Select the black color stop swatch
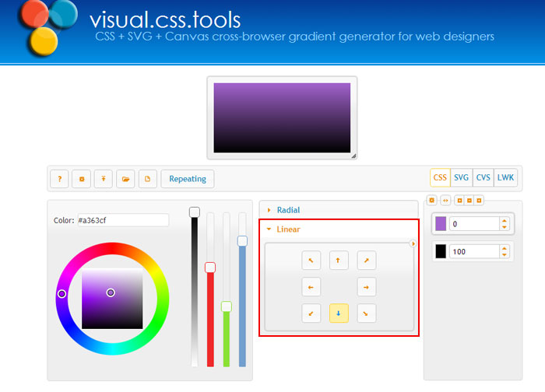The height and width of the screenshot is (392, 545). 441,251
